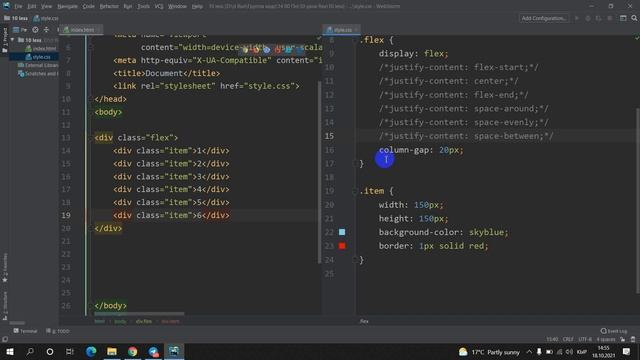
Task: Open Microsoft Edge from the taskbar
Action: point(91,351)
